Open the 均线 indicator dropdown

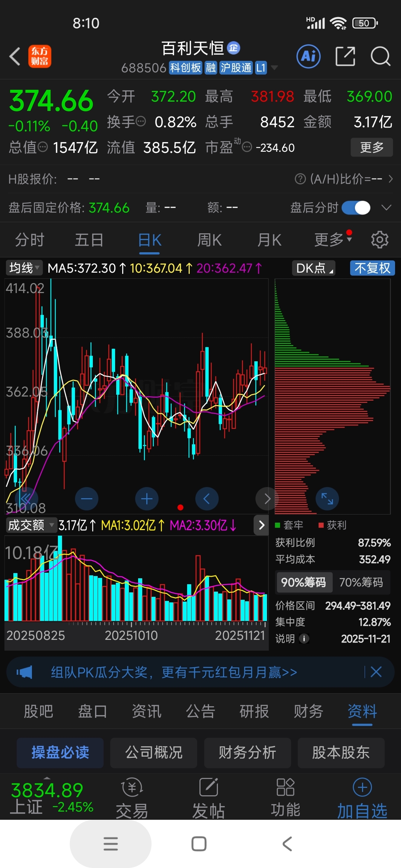pos(24,268)
